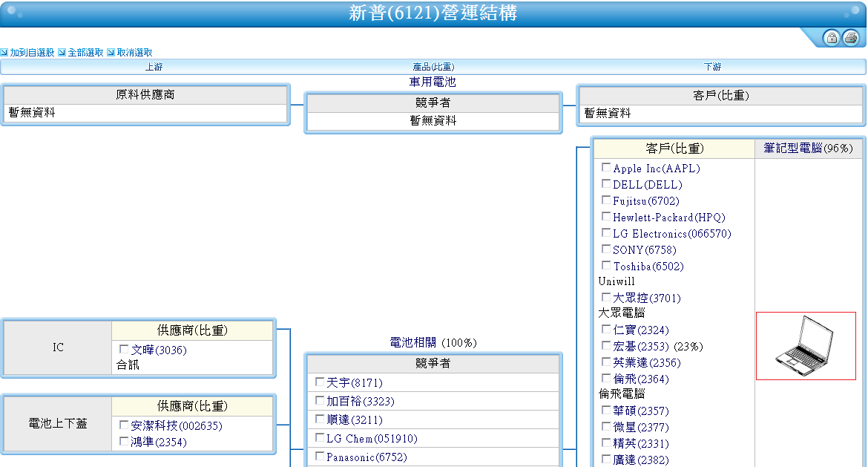Viewport: 868px width, 467px height.
Task: Check the LG Chem(051910) checkbox
Action: [320, 437]
